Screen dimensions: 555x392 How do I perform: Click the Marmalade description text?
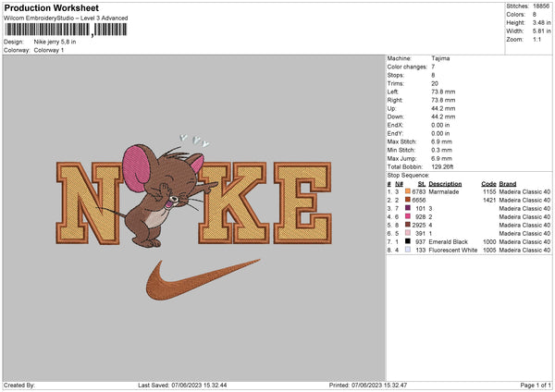(443, 191)
